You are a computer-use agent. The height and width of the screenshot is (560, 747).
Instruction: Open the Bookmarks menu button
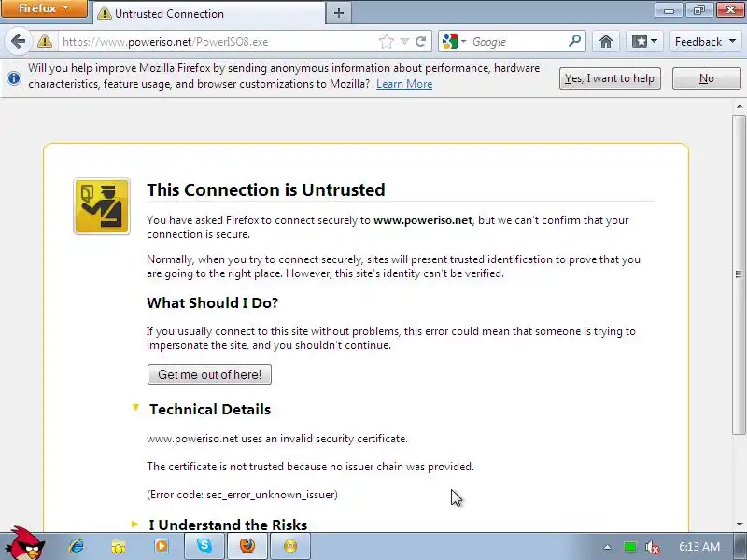coord(644,41)
